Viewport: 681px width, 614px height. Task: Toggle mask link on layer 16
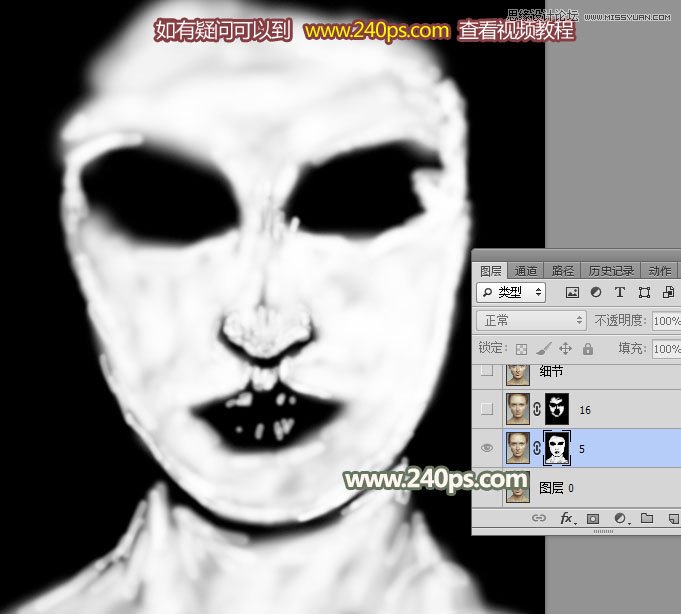coord(537,409)
